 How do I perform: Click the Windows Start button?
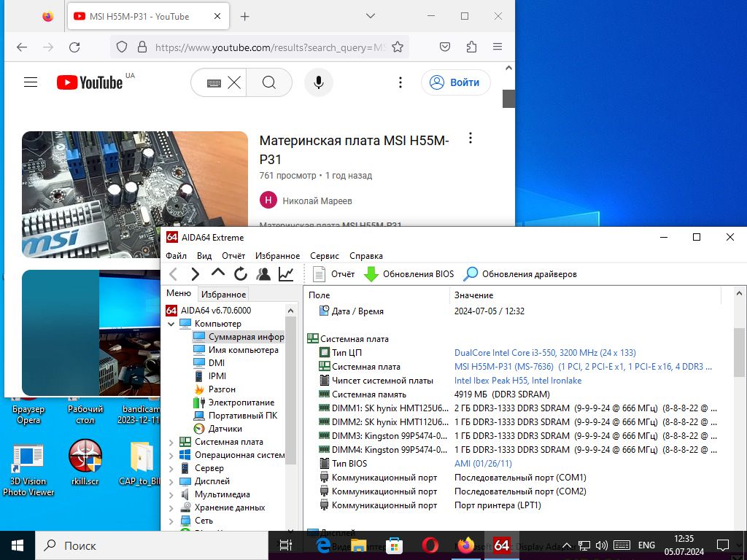pyautogui.click(x=18, y=545)
